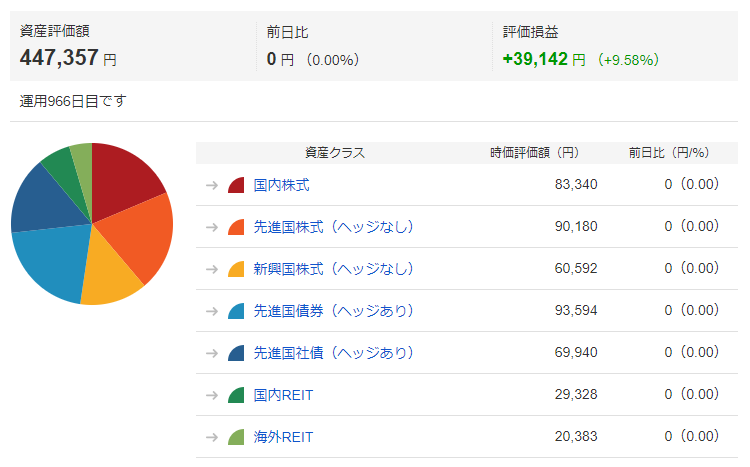Click the green 国内REIT color icon
The width and height of the screenshot is (750, 467).
[x=236, y=395]
